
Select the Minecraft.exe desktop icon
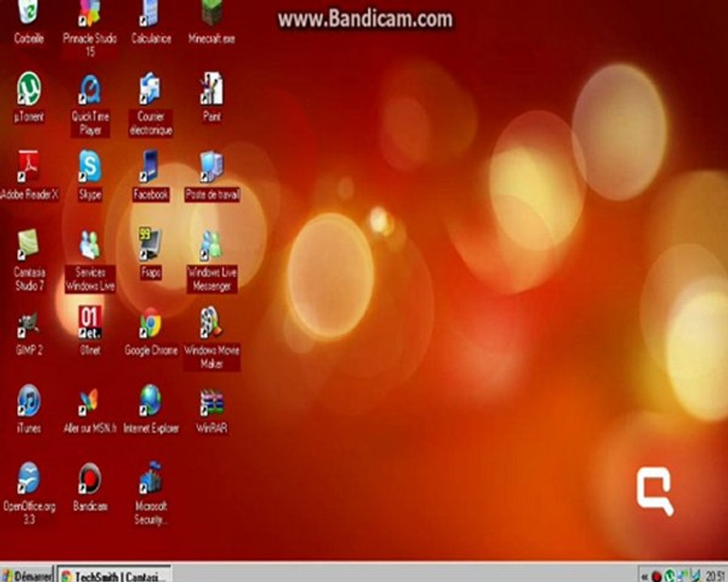[212, 13]
